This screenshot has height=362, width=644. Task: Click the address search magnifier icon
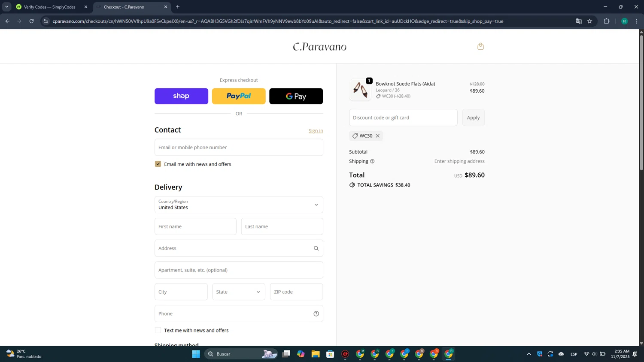coord(316,248)
